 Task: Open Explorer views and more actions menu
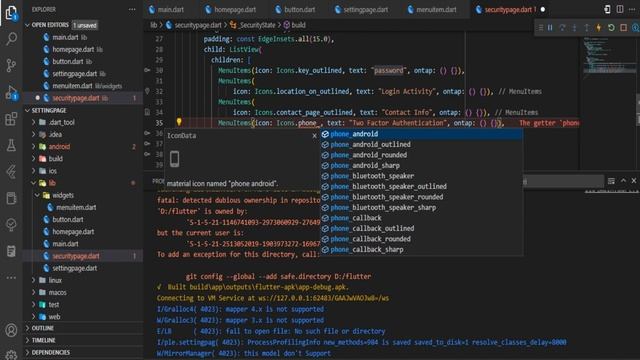point(132,9)
